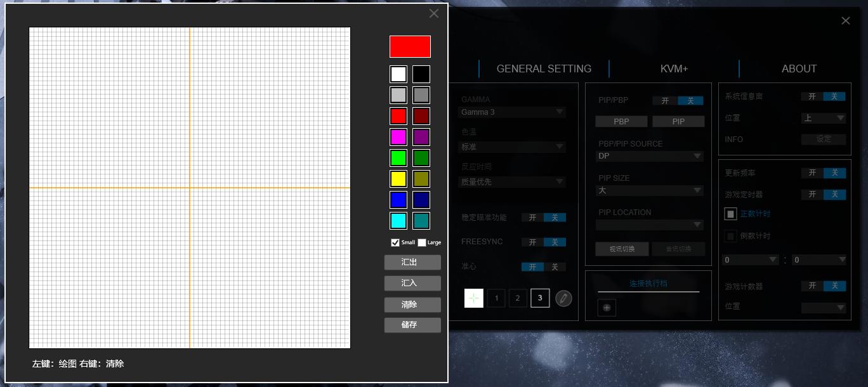Turn PIP/PBP on with 开

[x=665, y=100]
